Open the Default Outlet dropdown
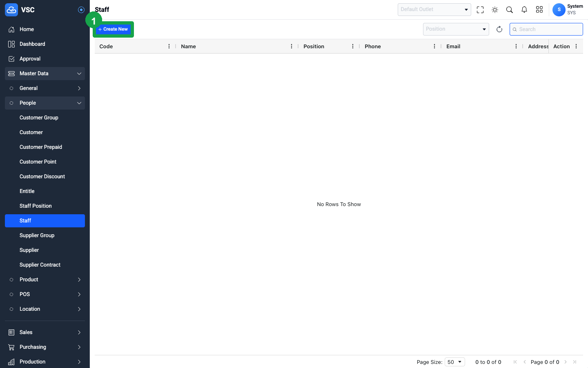The width and height of the screenshot is (588, 368). pos(434,9)
